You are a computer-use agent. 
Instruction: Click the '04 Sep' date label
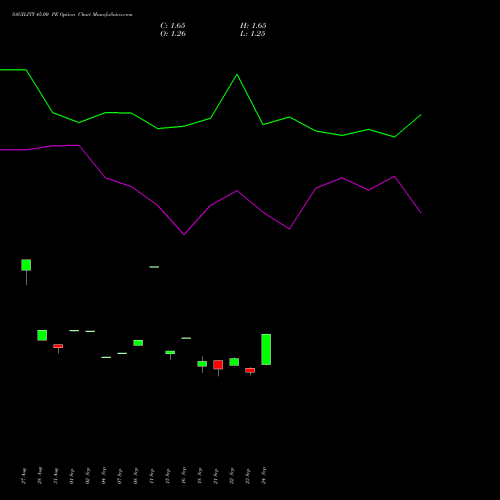coord(104,476)
